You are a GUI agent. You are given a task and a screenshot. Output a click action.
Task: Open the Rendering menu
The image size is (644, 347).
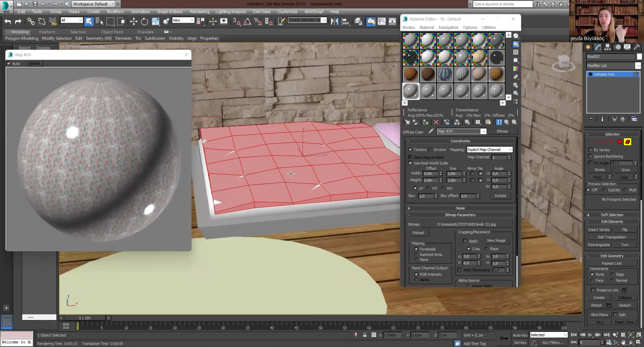[199, 12]
